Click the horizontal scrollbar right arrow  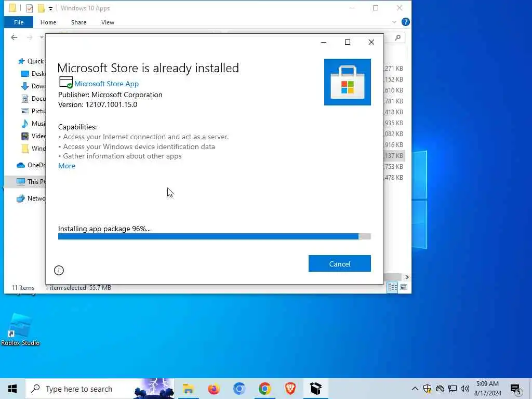(407, 277)
